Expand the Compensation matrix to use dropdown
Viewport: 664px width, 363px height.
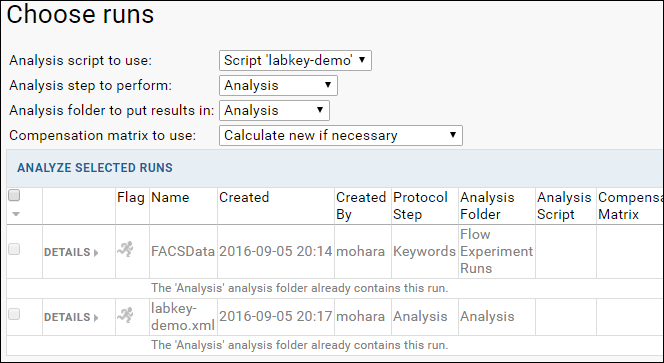click(340, 136)
